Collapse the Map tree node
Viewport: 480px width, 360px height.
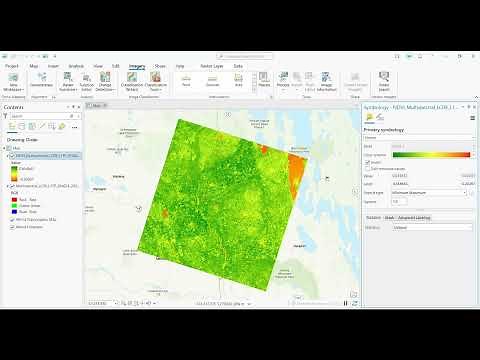[5, 148]
